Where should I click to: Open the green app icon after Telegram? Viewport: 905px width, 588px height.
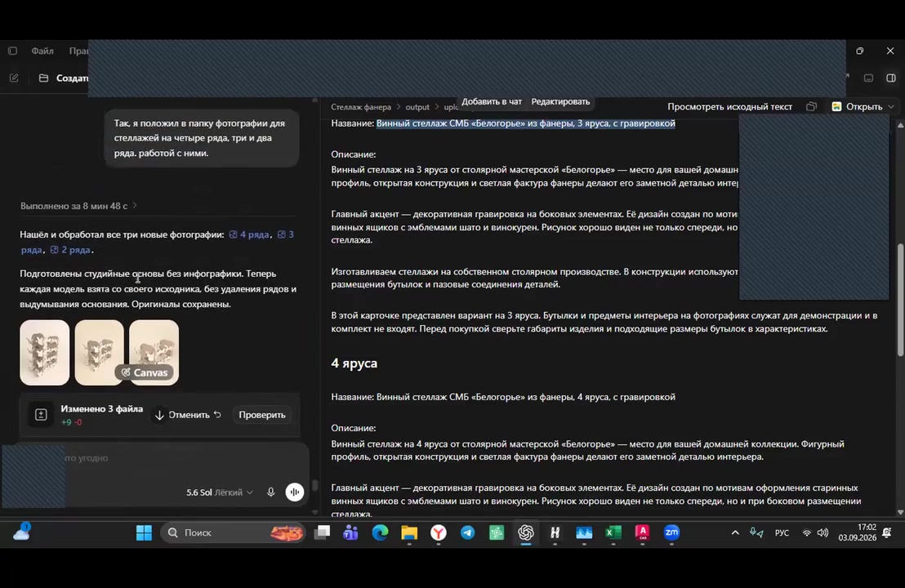(497, 532)
